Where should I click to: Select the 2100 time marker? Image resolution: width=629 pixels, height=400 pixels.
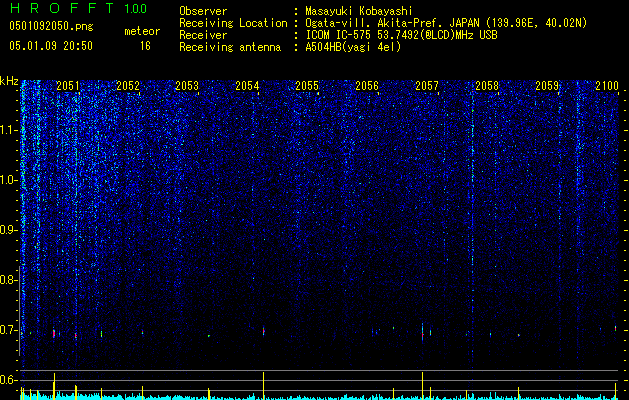click(x=607, y=86)
